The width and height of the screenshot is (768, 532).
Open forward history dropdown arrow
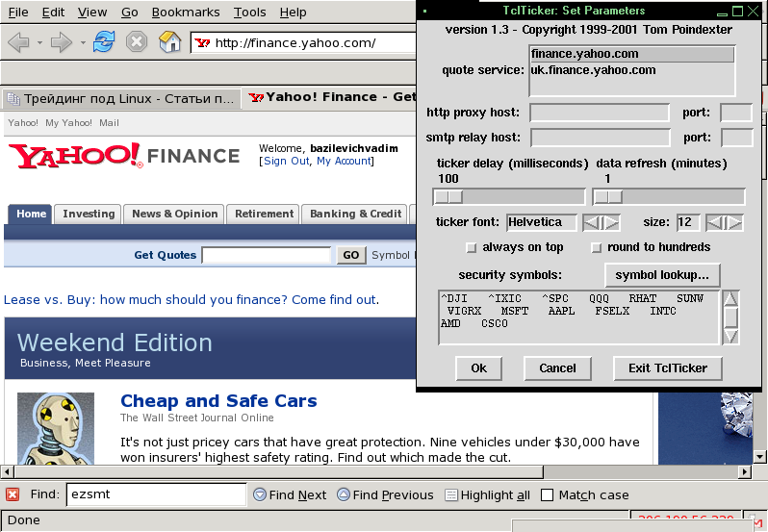[83, 43]
